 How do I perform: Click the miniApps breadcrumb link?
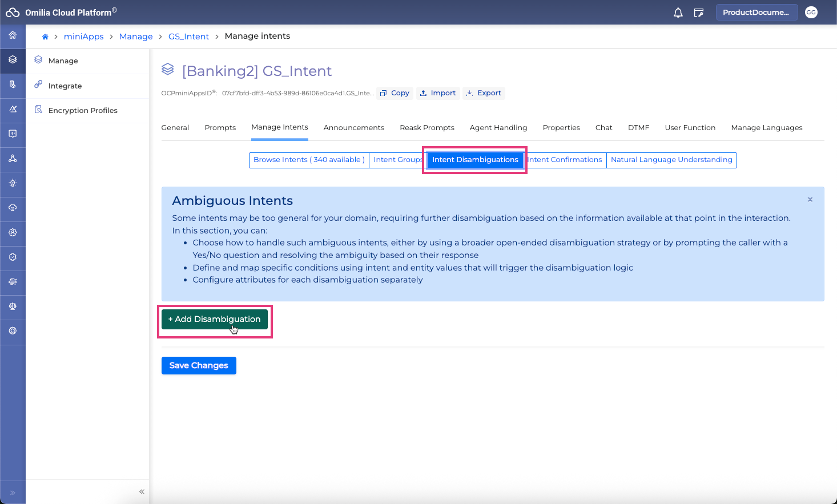(83, 37)
